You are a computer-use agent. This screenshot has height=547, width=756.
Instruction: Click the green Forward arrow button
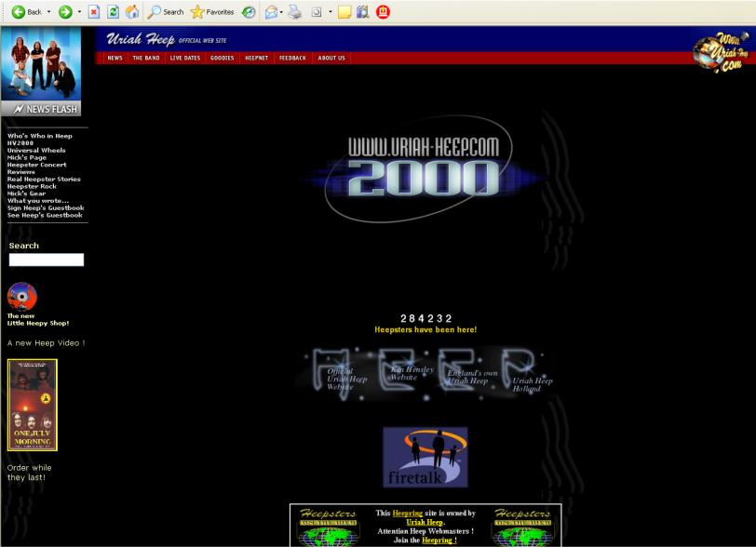65,11
